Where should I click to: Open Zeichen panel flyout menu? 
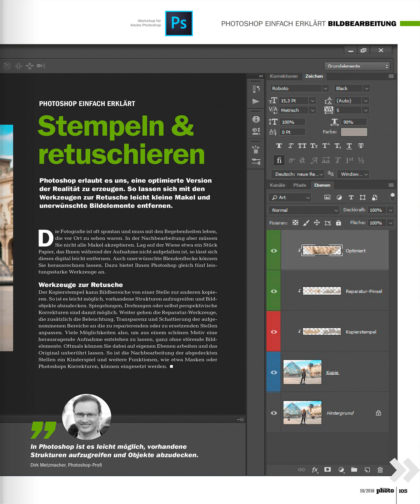[391, 76]
